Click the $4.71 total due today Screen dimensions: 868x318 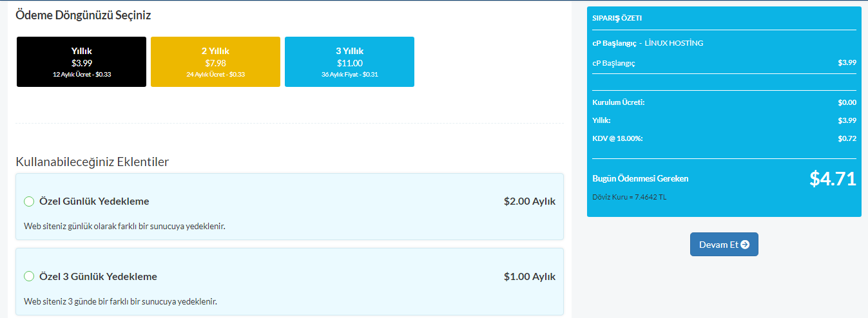pos(833,178)
